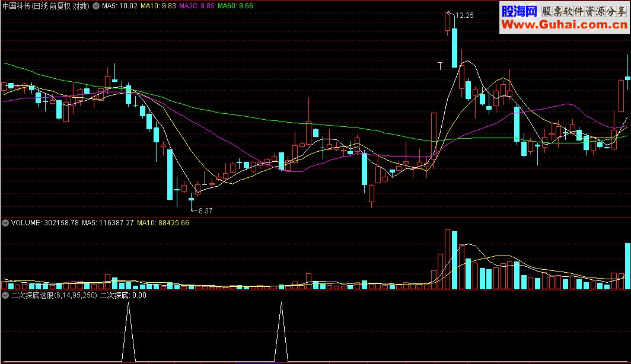Click the 中国科传(日线.前复权.对数) chart title
The height and width of the screenshot is (364, 631).
click(x=46, y=6)
